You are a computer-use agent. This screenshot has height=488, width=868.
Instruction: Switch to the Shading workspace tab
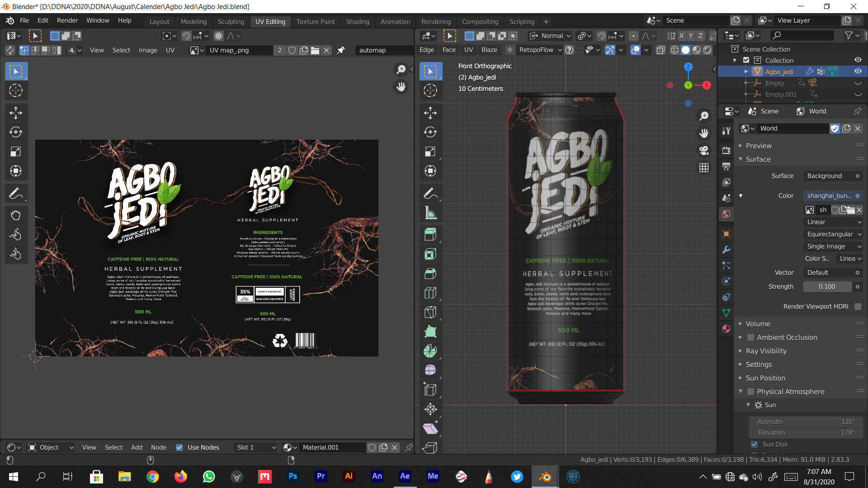pyautogui.click(x=357, y=21)
